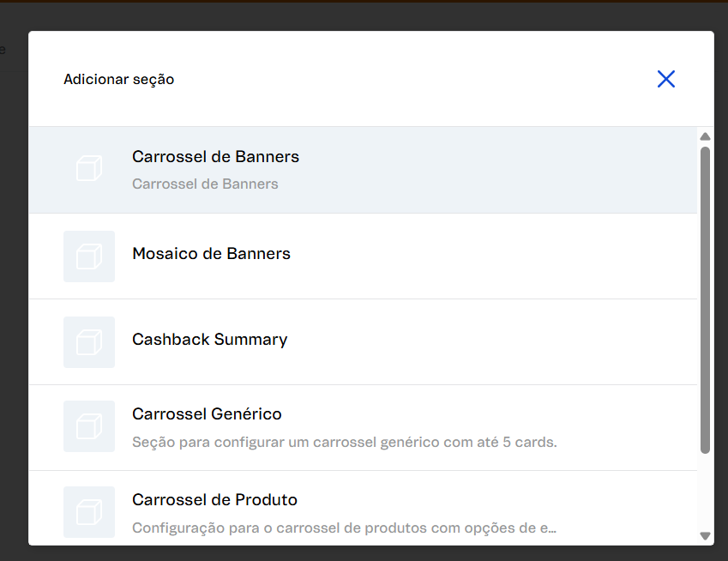Click the scrollbar up arrow
This screenshot has height=561, width=728.
705,136
